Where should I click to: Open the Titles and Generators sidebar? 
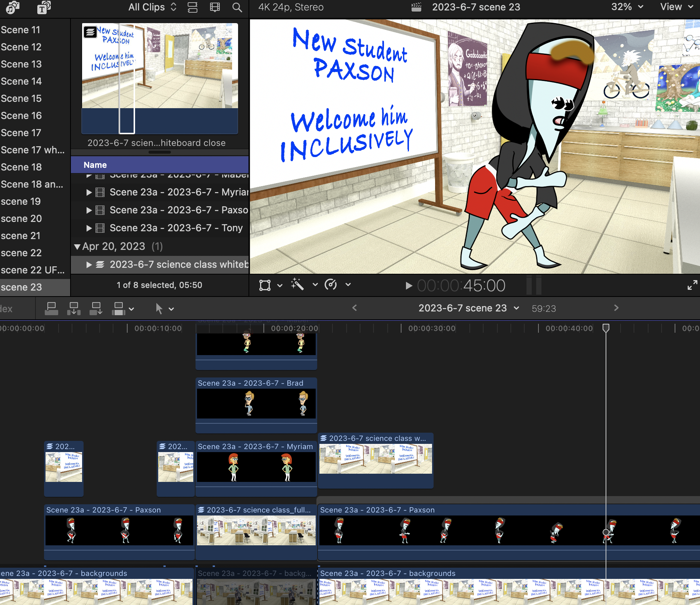tap(44, 7)
